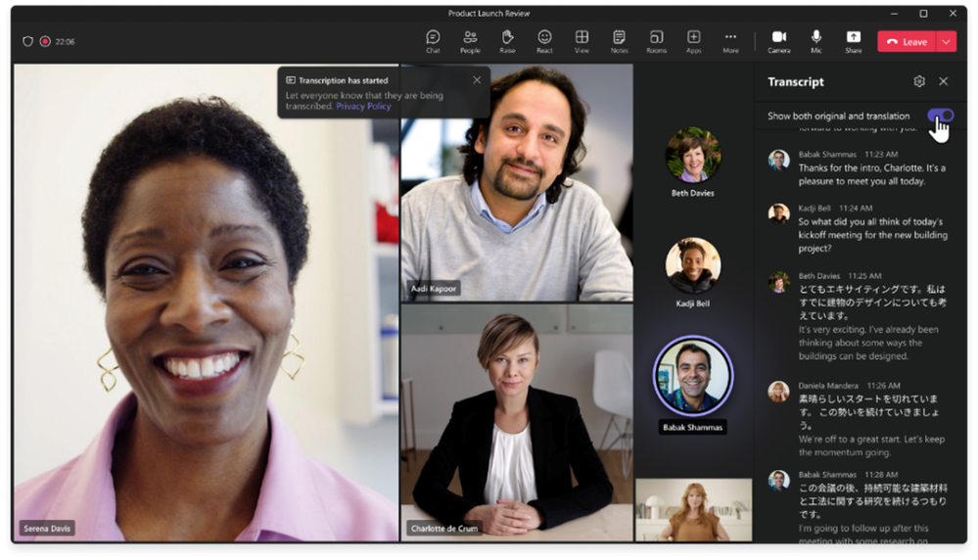Open the Privacy Policy link

click(363, 106)
